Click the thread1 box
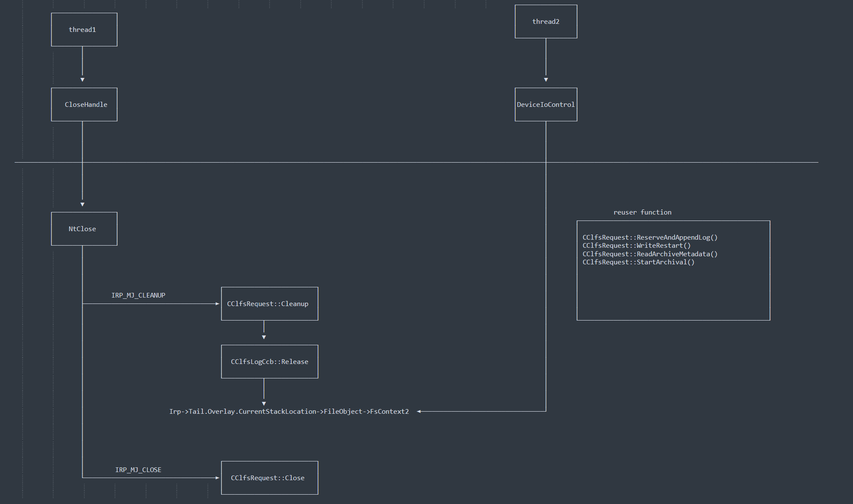The image size is (853, 504). 84,29
